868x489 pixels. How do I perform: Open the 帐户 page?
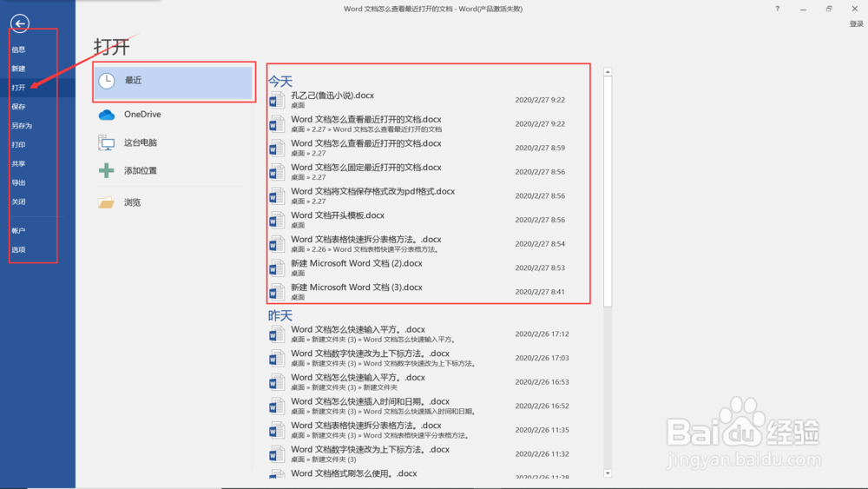tap(19, 230)
